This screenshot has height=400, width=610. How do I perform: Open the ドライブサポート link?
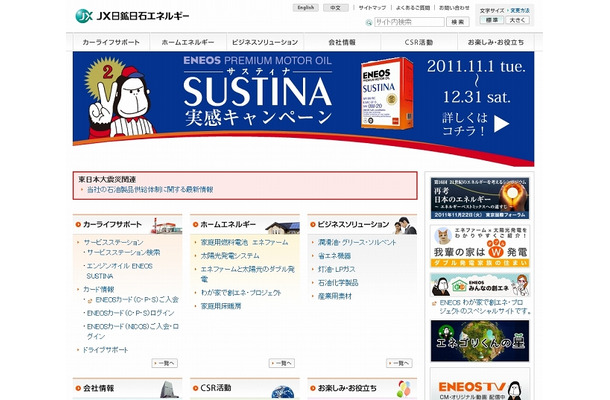tap(105, 350)
